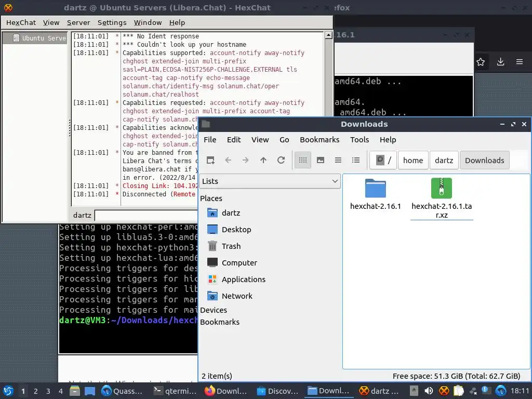Open dartz home folder in Places
The width and height of the screenshot is (532, 399).
click(x=224, y=213)
